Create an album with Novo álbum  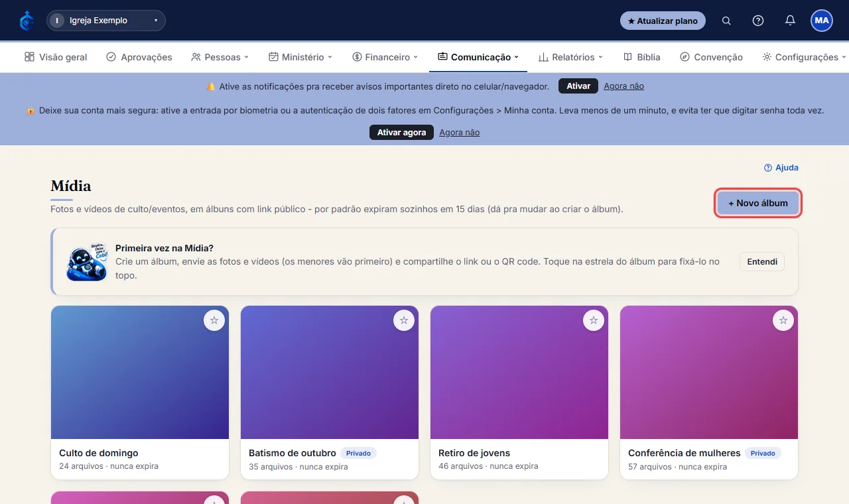click(758, 203)
